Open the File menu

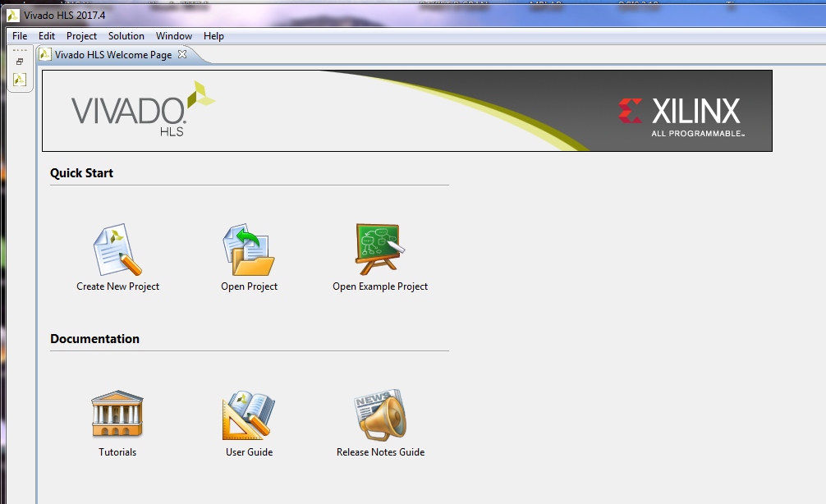coord(20,36)
